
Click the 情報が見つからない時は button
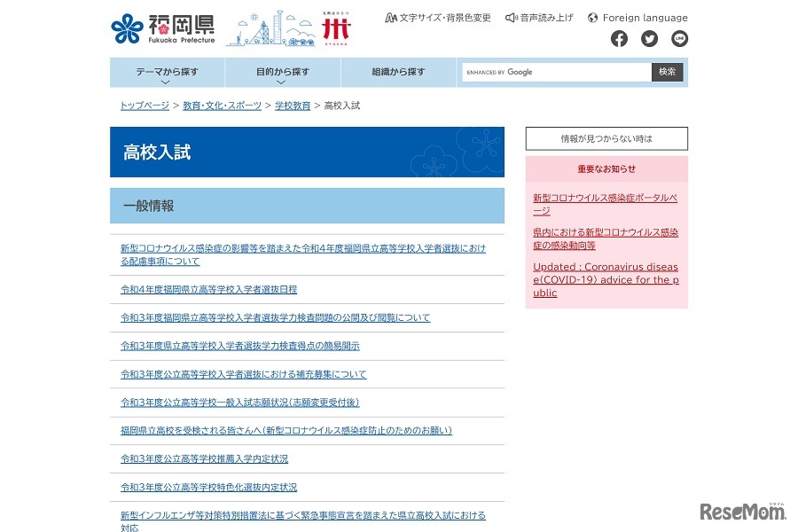coord(606,138)
